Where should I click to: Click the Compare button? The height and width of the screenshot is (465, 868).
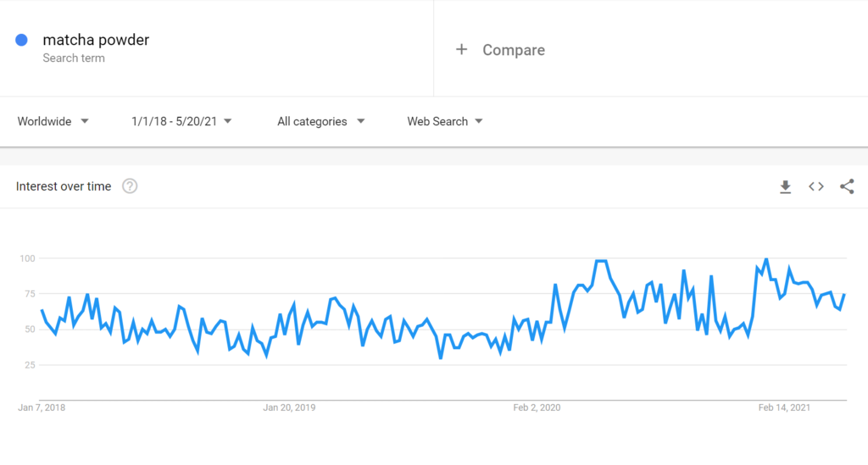513,50
